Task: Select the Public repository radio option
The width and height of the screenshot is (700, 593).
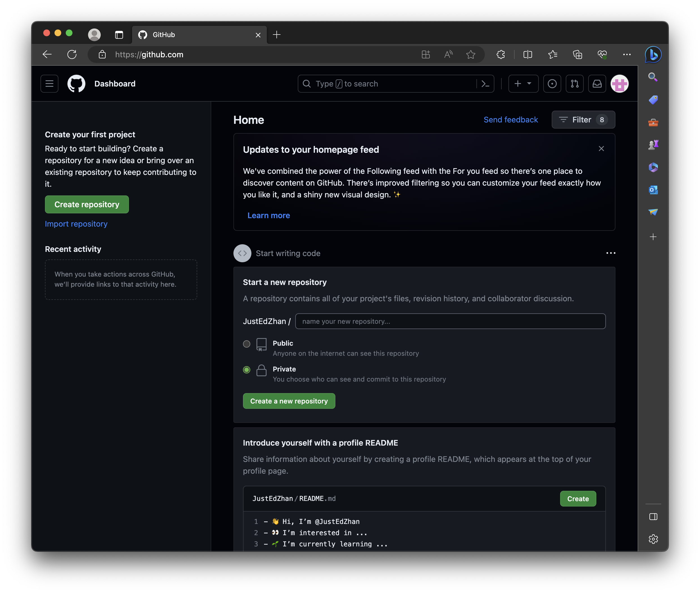Action: tap(247, 344)
